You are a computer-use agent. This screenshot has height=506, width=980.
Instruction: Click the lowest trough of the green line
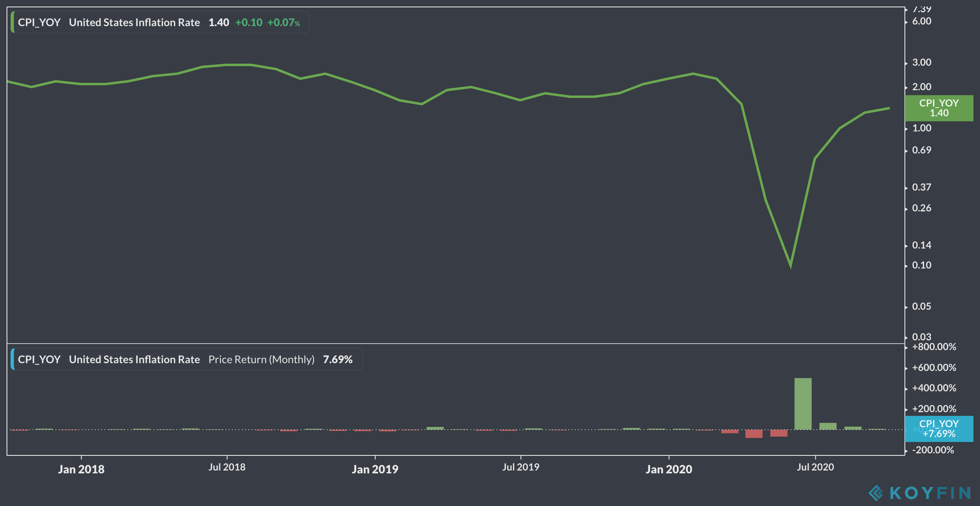[x=791, y=265]
